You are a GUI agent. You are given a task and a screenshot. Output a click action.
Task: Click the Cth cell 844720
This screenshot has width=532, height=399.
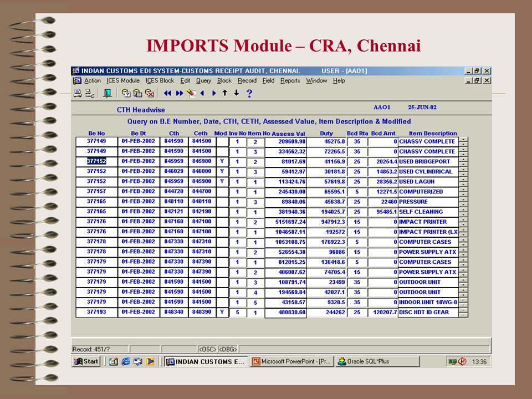(x=173, y=191)
